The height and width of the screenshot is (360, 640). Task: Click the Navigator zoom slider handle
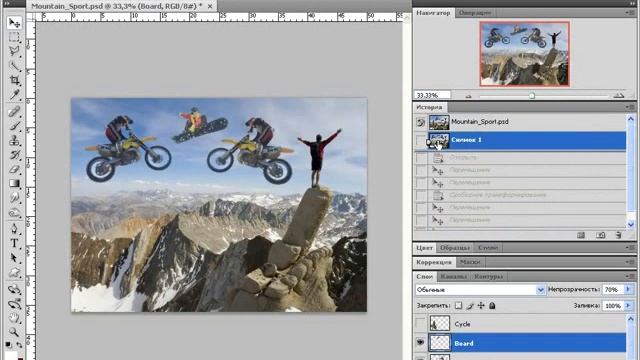[532, 96]
